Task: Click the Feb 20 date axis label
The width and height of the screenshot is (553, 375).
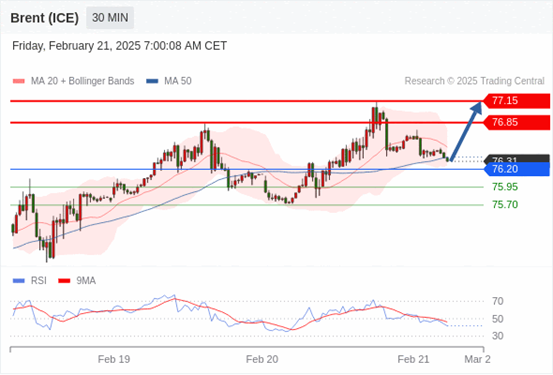Action: click(x=262, y=359)
